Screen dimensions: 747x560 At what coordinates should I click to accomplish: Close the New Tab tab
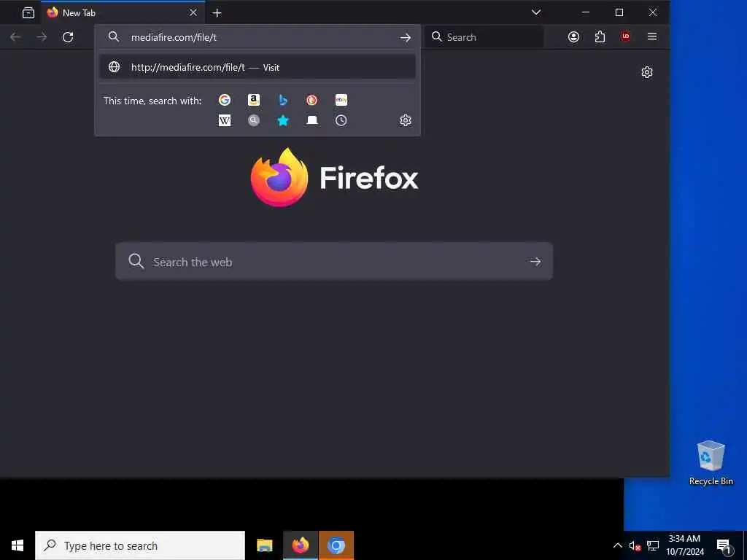(193, 13)
